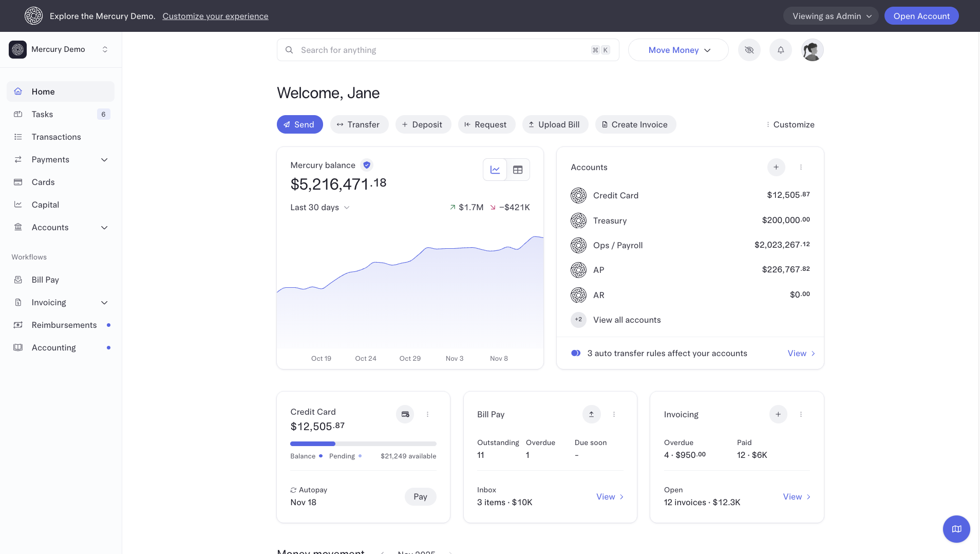The height and width of the screenshot is (554, 980).
Task: Click the +2 more accounts badge
Action: click(578, 320)
